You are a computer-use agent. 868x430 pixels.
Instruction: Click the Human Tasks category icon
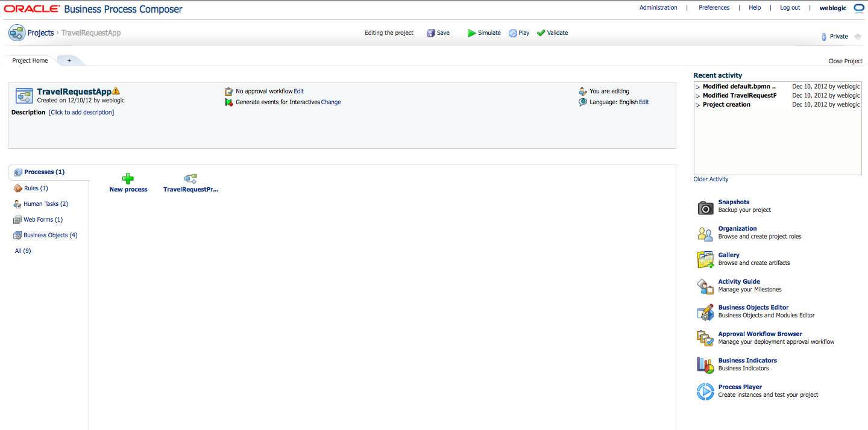(17, 204)
